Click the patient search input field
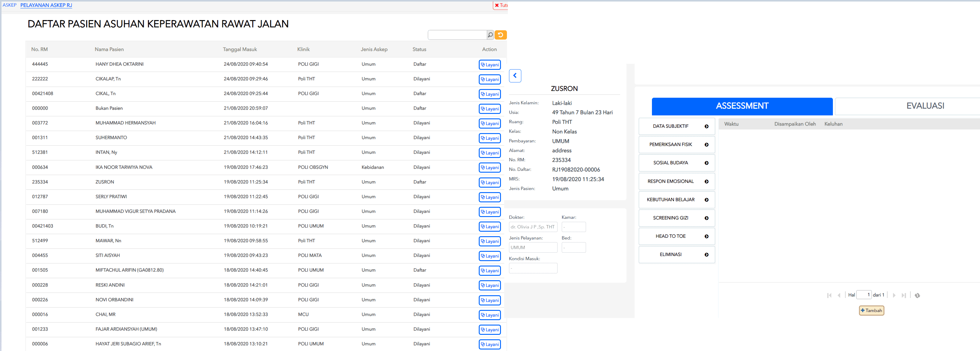Image resolution: width=980 pixels, height=351 pixels. 457,35
